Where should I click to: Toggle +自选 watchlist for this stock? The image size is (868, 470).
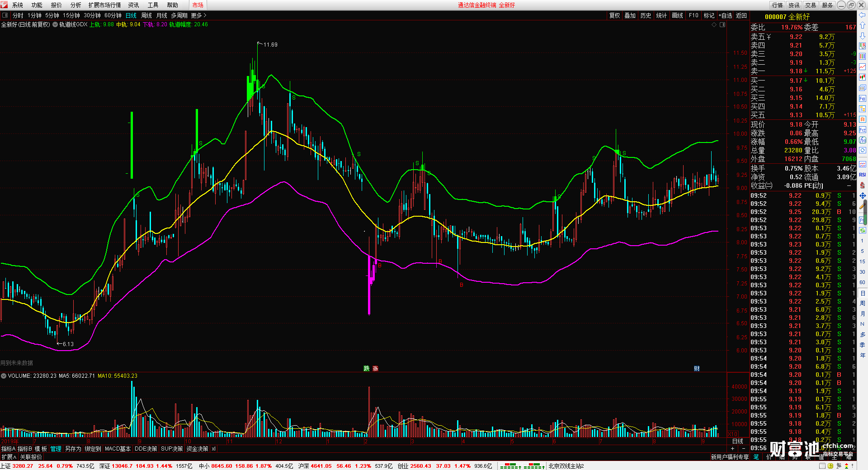tap(725, 15)
